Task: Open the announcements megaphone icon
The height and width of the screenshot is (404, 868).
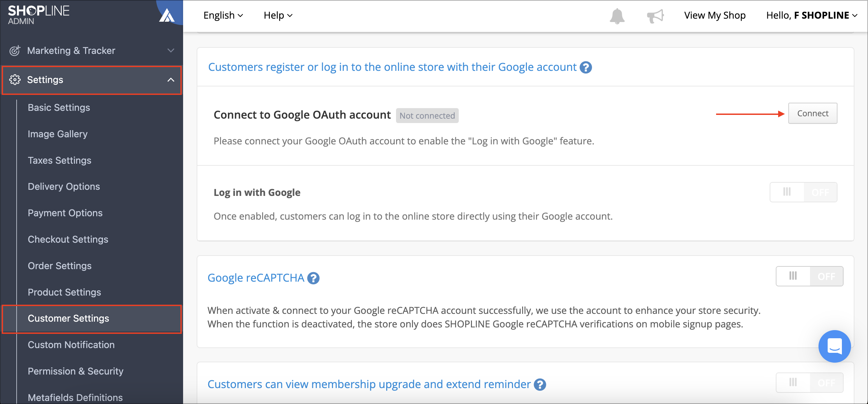Action: point(655,16)
